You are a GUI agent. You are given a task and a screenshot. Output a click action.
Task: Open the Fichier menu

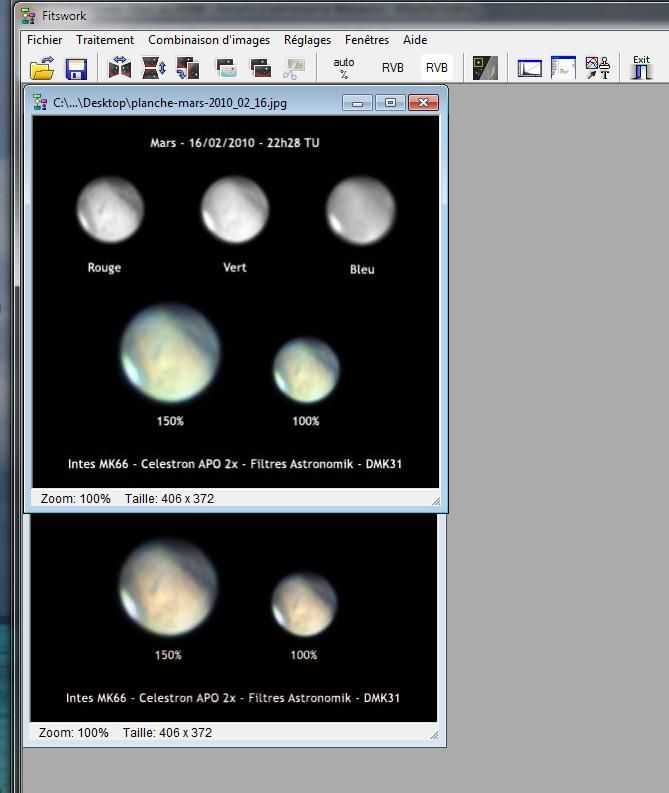point(44,40)
